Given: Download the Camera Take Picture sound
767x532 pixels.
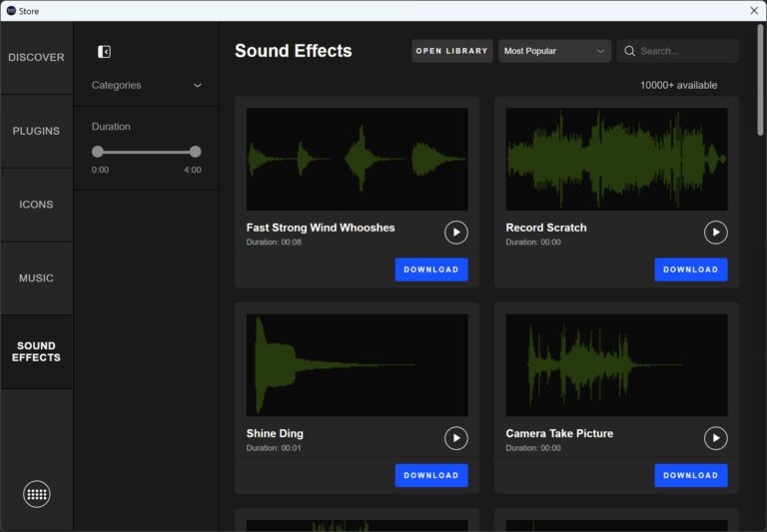Looking at the screenshot, I should (x=690, y=475).
